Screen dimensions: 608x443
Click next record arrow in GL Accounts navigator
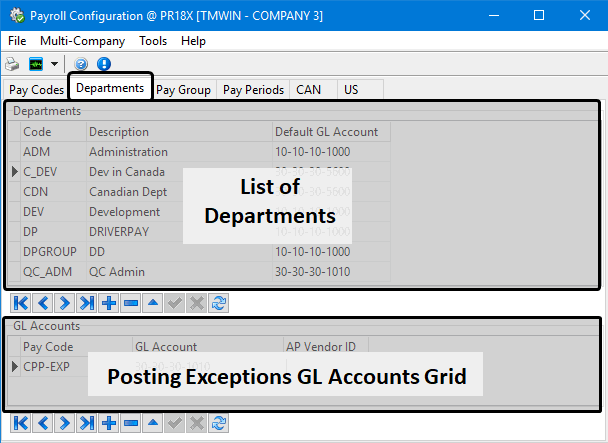click(x=65, y=423)
